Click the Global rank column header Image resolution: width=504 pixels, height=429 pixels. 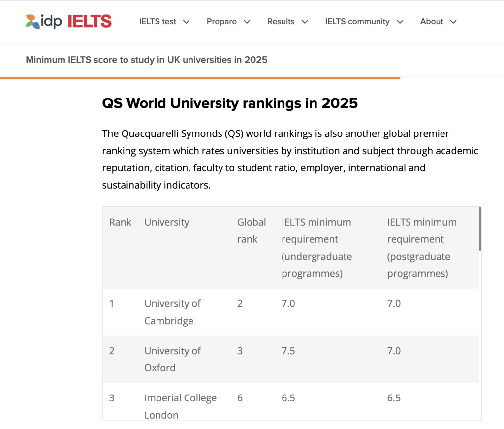point(252,231)
